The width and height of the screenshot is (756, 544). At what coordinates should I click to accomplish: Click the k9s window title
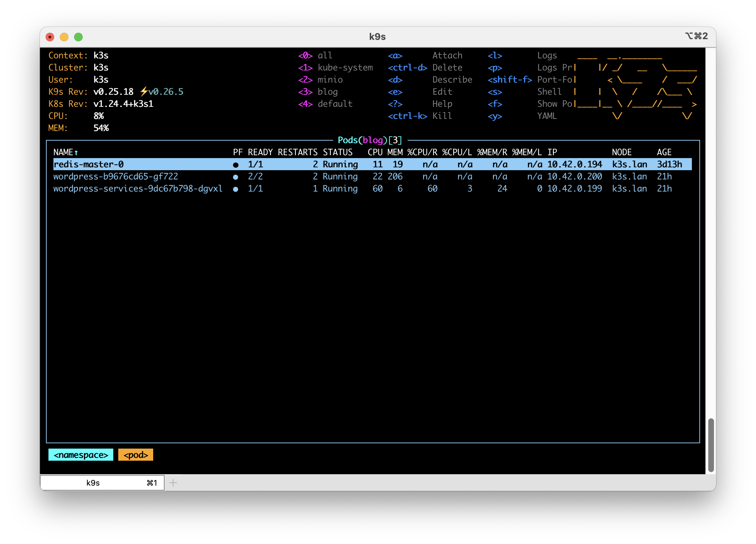click(x=377, y=37)
